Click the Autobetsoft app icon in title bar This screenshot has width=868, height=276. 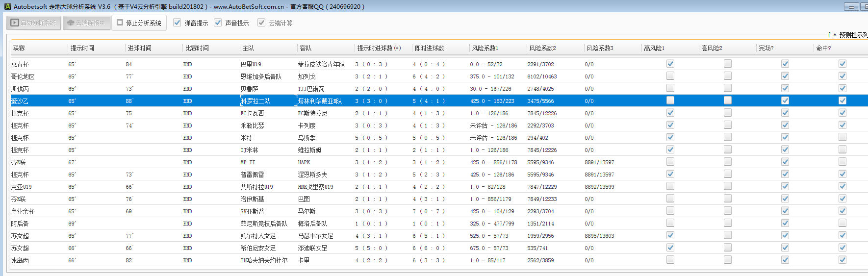[x=7, y=6]
